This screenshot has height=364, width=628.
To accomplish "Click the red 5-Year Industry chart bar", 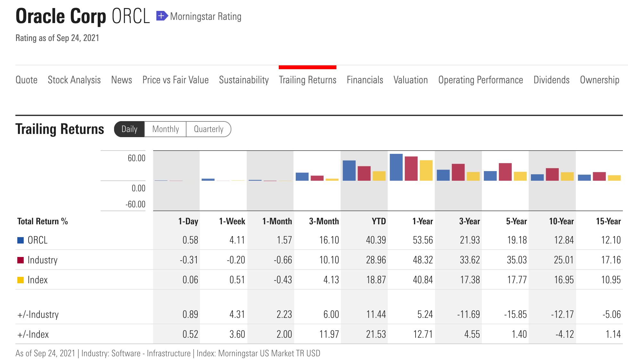I will click(x=505, y=172).
